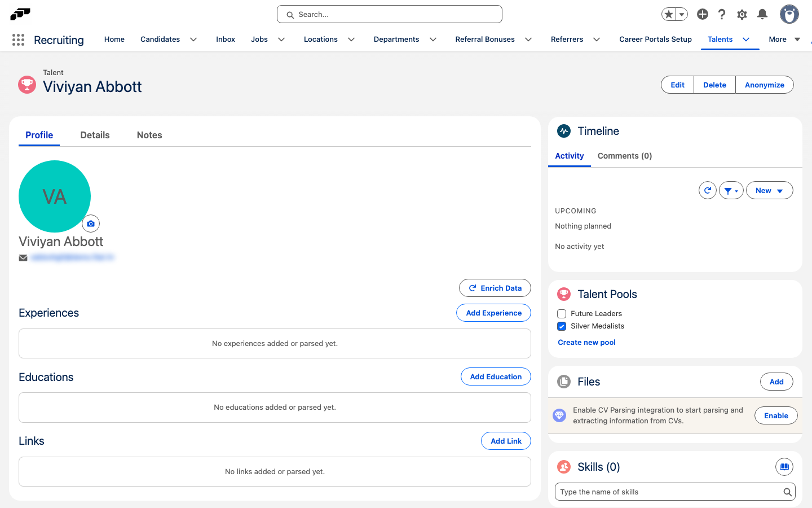Open the setup gear icon

click(742, 14)
